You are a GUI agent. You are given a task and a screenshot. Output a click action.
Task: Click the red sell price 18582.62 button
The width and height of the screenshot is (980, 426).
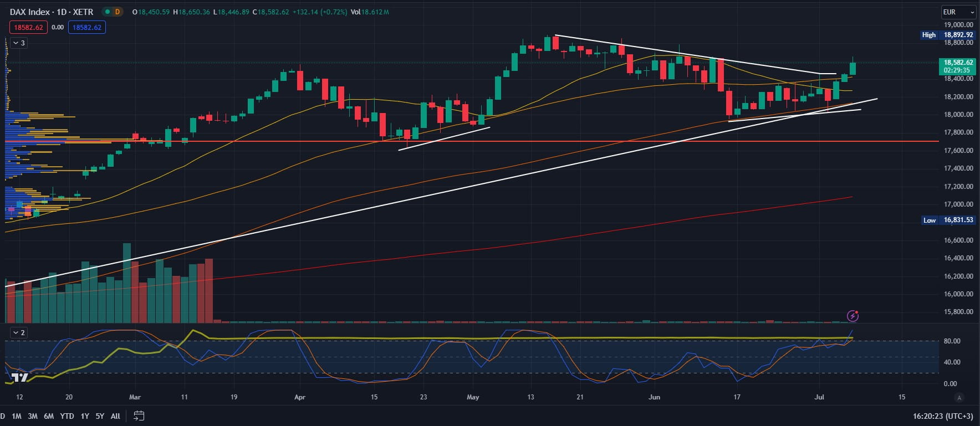28,27
